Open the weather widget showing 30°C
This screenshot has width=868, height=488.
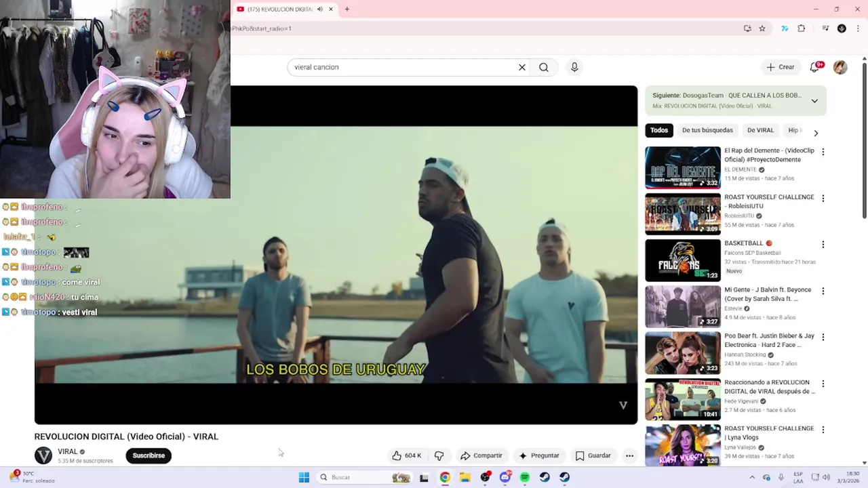33,477
